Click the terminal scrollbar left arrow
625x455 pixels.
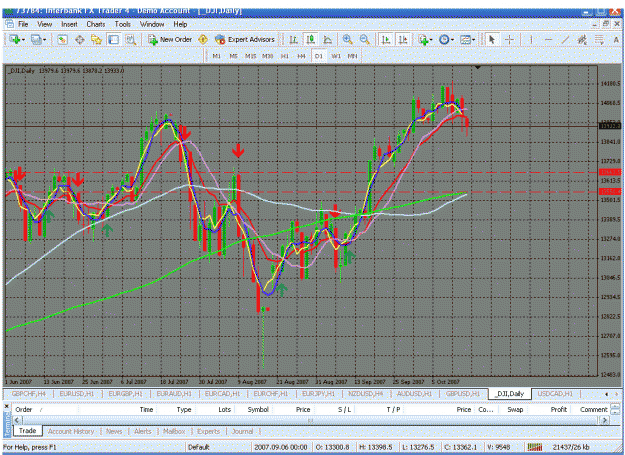pos(17,420)
